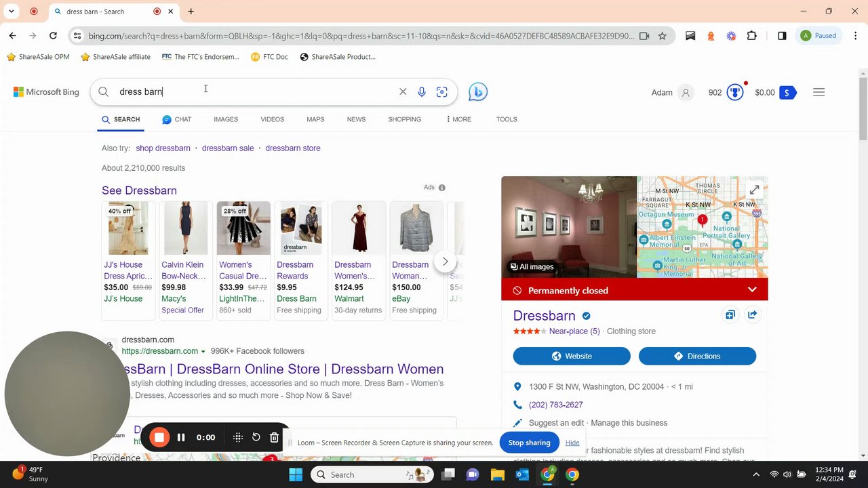
Task: Open Outlook from the taskbar
Action: [522, 474]
